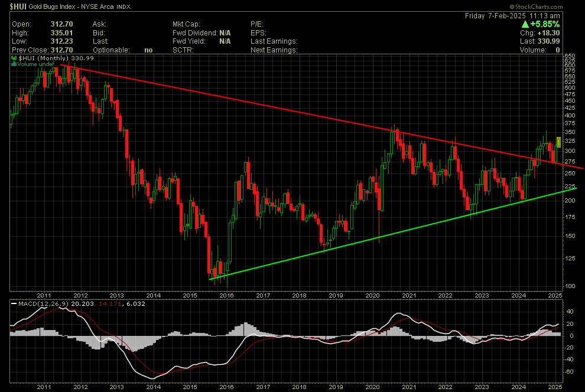
Task: Click the Prev Close value 312.70
Action: click(x=61, y=50)
